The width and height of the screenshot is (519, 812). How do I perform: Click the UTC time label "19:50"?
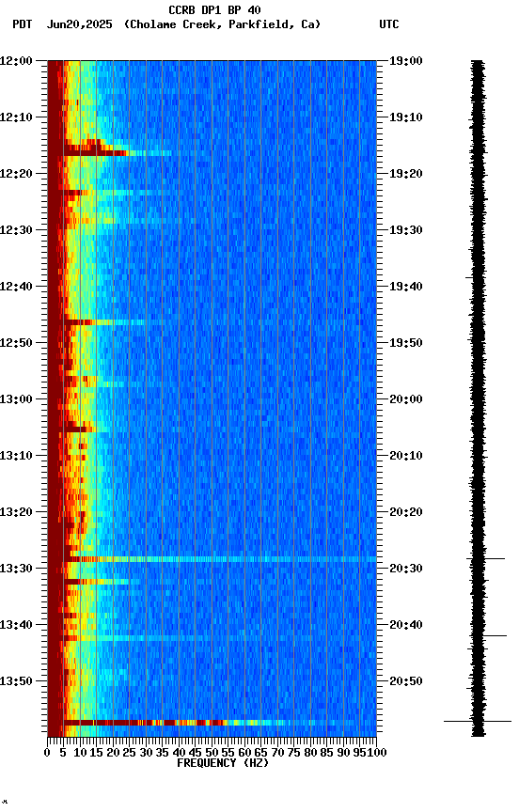[406, 343]
